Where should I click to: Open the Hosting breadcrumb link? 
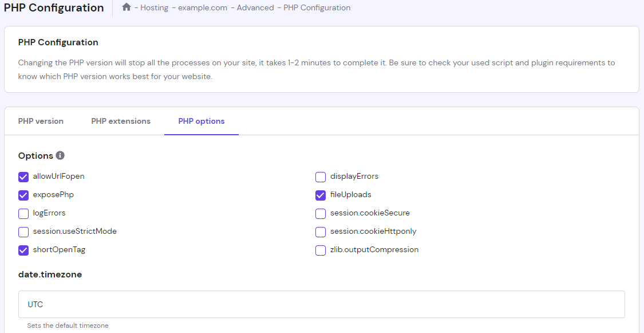point(154,7)
